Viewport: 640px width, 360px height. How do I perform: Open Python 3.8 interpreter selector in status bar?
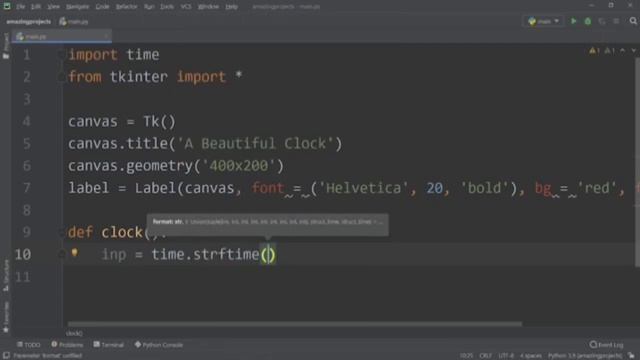pyautogui.click(x=585, y=356)
